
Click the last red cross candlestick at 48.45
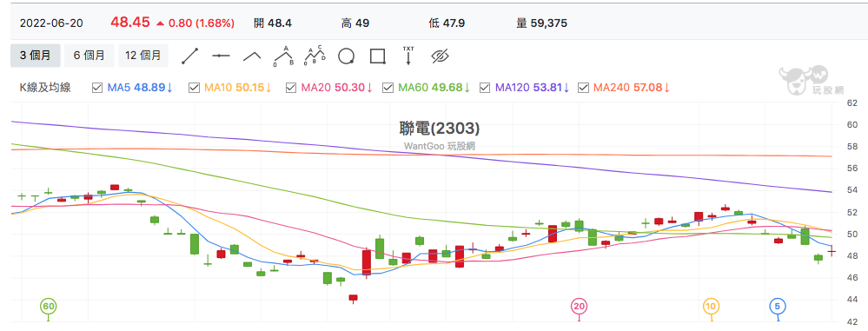(832, 252)
